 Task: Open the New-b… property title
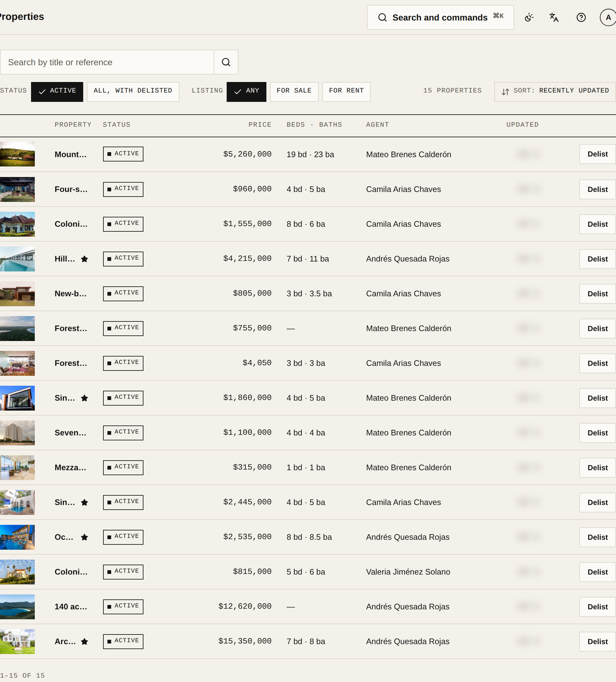tap(71, 294)
